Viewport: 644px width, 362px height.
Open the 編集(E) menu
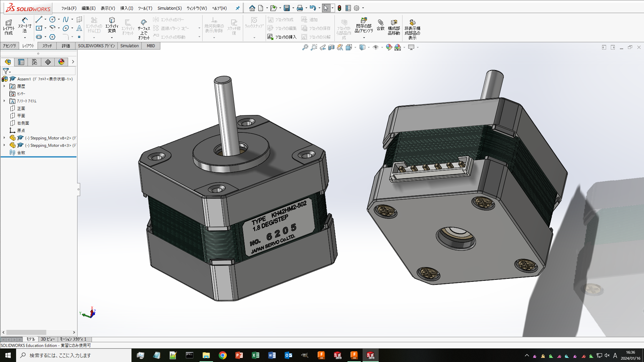[89, 8]
